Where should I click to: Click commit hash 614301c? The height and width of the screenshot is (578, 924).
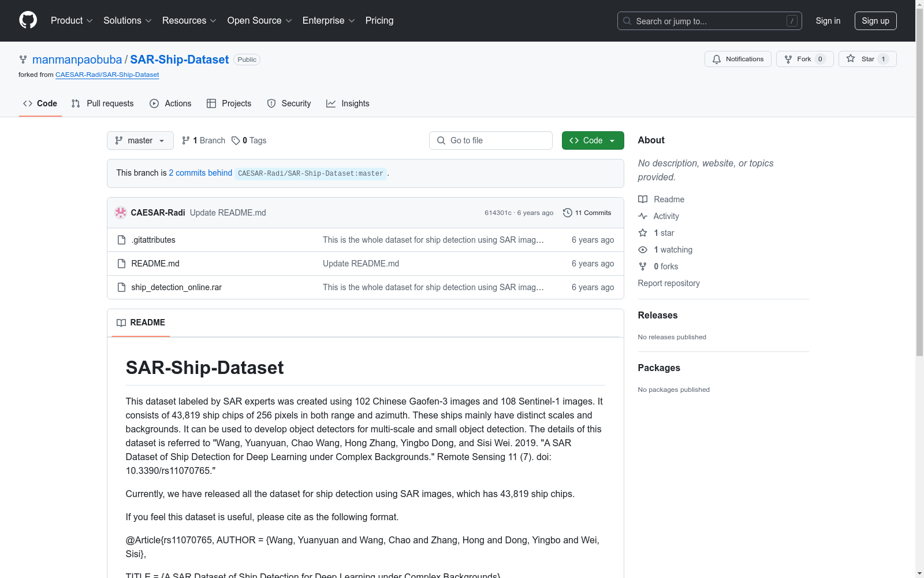498,213
